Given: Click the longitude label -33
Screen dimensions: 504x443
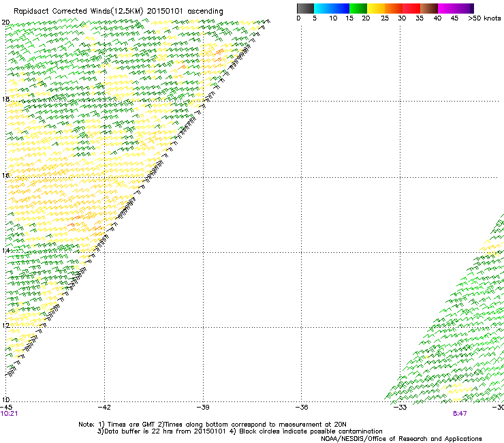Looking at the screenshot, I should click(400, 408).
